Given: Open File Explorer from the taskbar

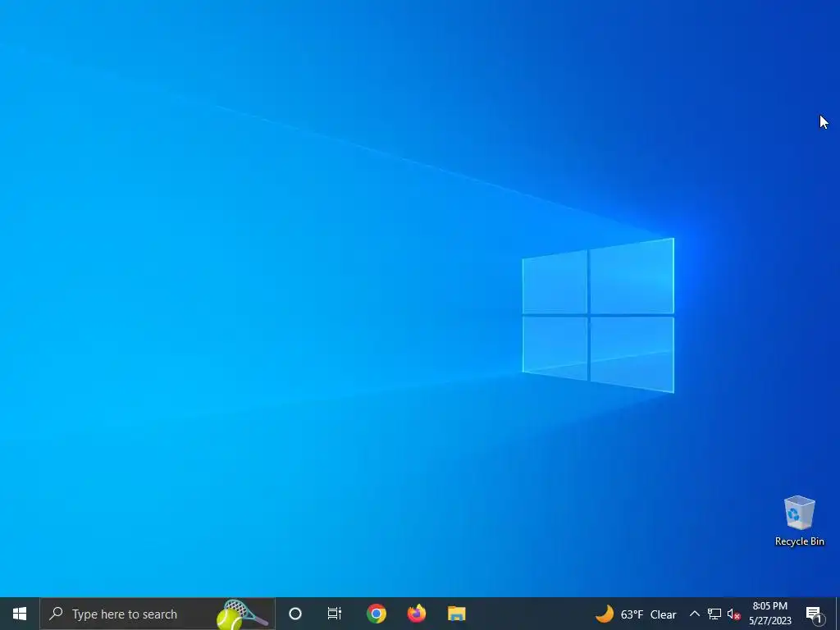Looking at the screenshot, I should [456, 614].
